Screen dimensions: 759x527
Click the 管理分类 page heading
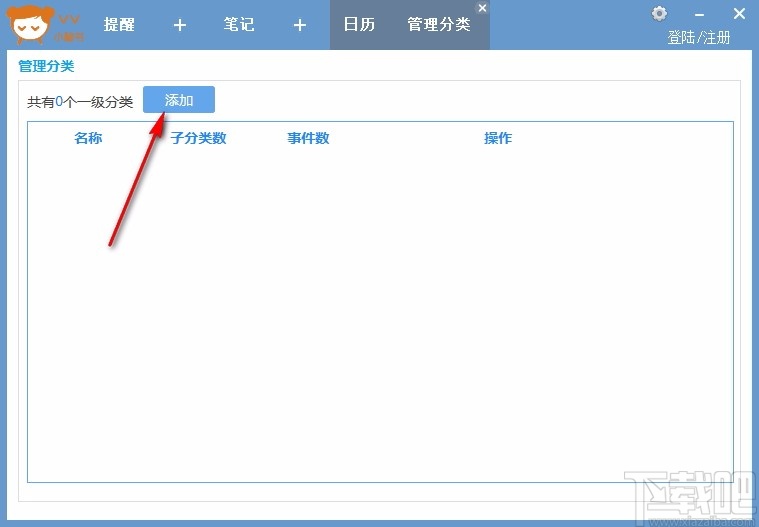tap(46, 66)
